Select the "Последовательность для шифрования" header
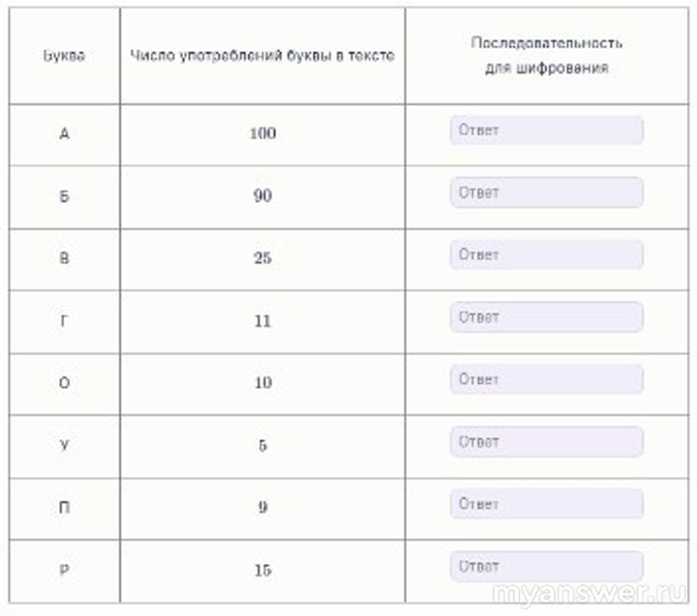The height and width of the screenshot is (616, 697). 546,56
